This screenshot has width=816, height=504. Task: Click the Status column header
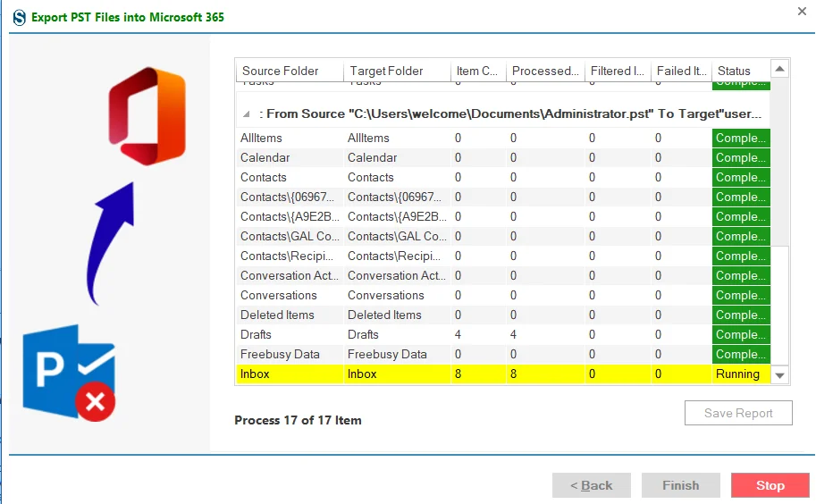click(741, 71)
